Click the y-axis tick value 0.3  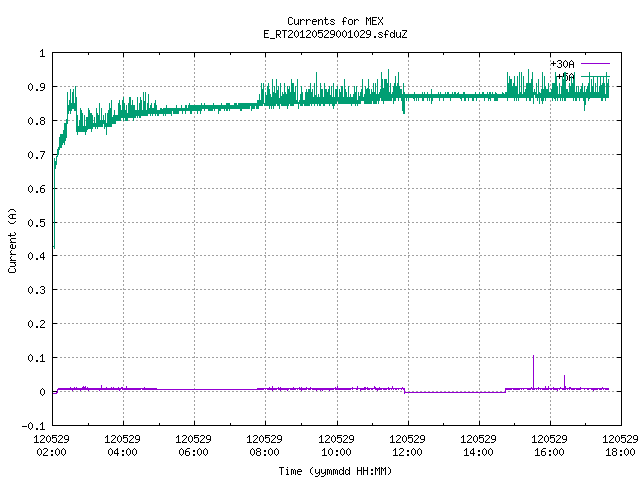coord(36,290)
